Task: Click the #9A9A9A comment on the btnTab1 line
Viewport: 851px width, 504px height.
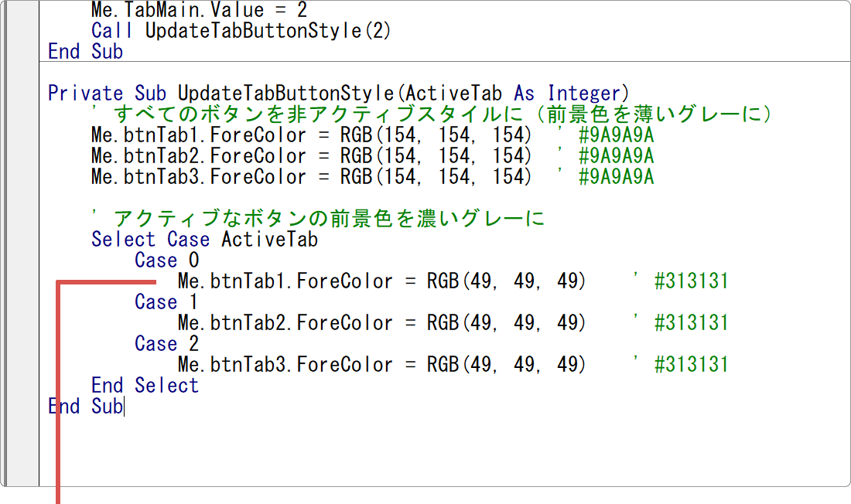Action: 615,135
